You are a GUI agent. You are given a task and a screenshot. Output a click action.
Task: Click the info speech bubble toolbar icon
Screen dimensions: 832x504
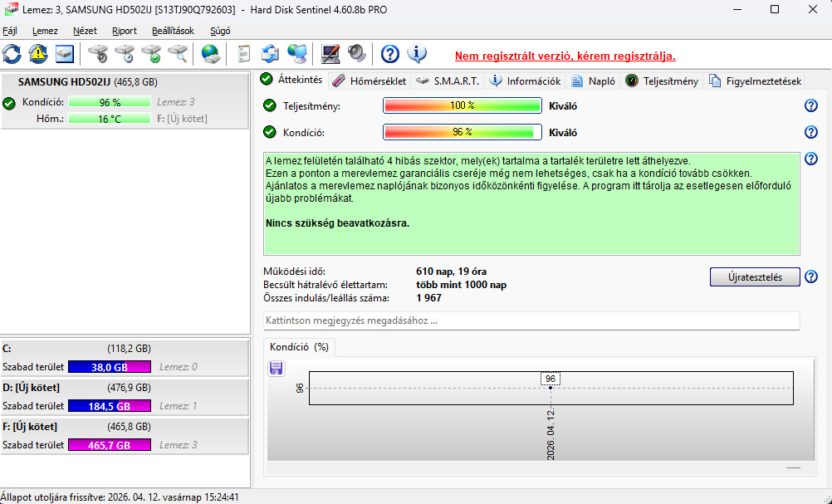pos(417,54)
